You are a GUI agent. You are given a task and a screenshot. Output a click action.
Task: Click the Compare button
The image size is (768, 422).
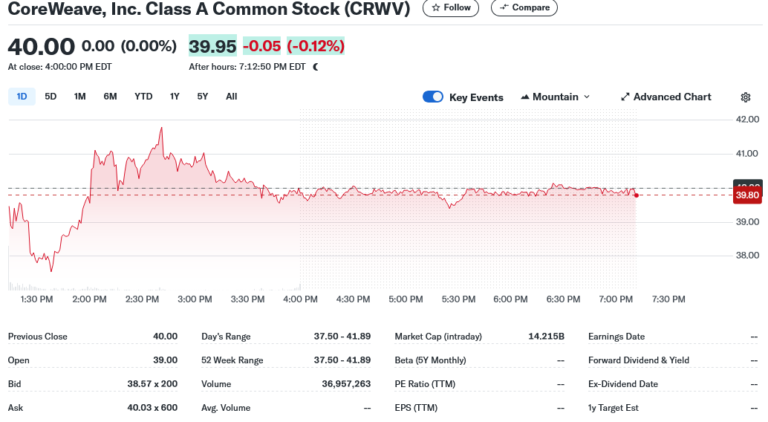tap(524, 8)
